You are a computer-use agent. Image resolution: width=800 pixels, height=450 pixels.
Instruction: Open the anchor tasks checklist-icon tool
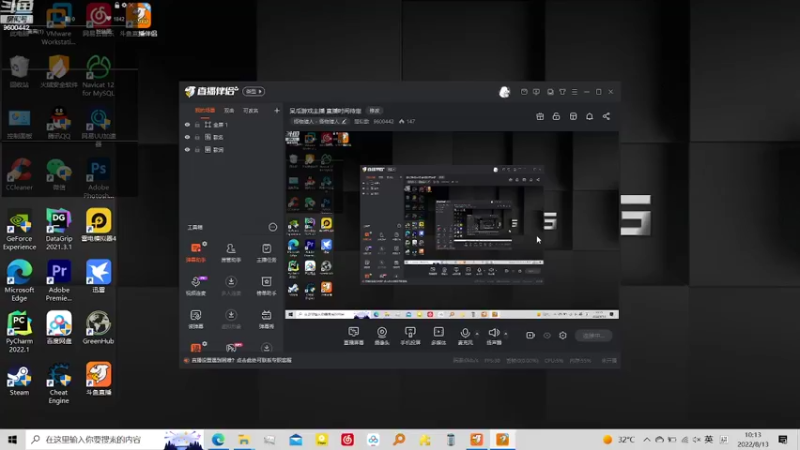[x=266, y=252]
